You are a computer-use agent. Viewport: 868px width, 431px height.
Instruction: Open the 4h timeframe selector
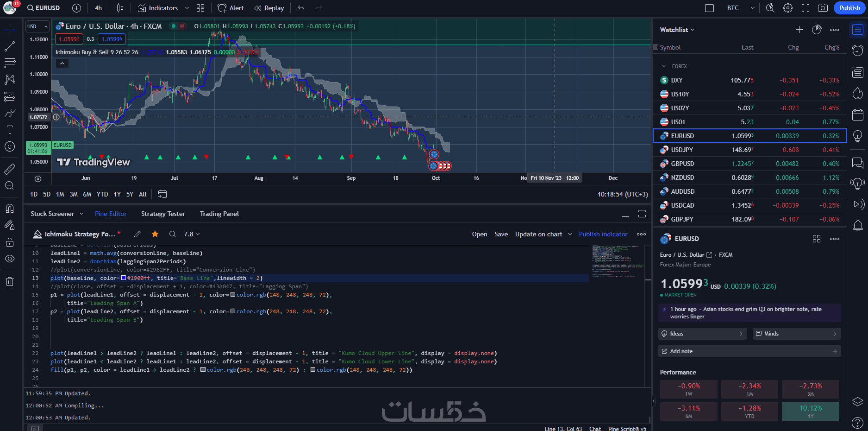click(x=98, y=8)
